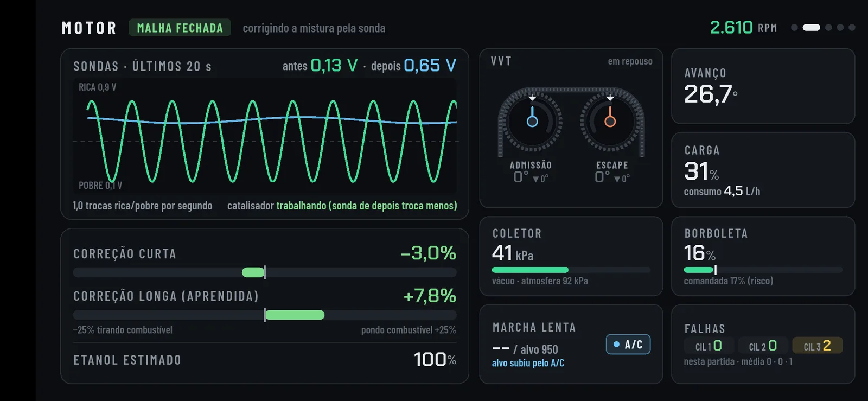868x401 pixels.
Task: Select the Coletor 41 kPa value
Action: [513, 253]
